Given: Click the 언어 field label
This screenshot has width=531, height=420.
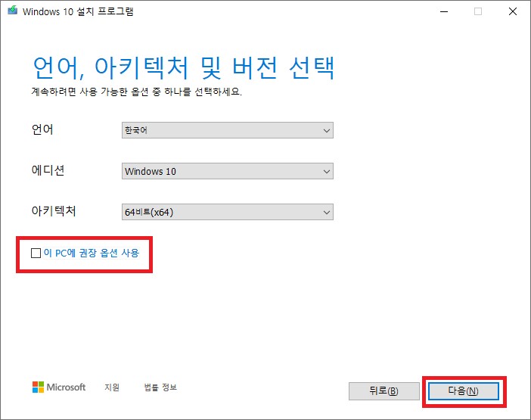Looking at the screenshot, I should point(42,129).
